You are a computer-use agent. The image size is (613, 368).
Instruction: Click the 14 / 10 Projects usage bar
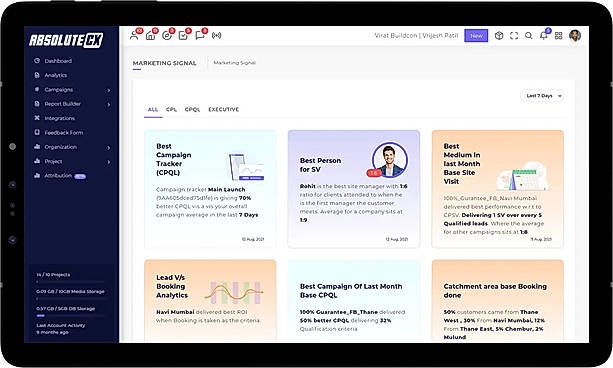(70, 281)
